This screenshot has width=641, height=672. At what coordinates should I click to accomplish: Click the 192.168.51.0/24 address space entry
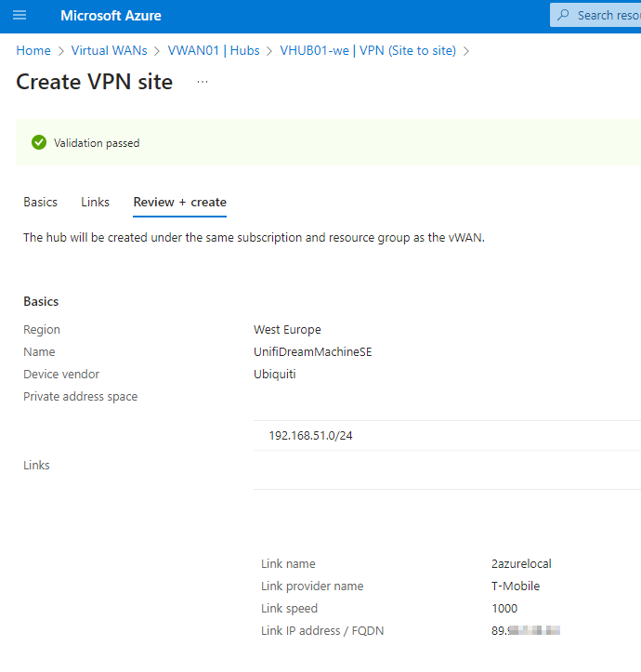[310, 435]
